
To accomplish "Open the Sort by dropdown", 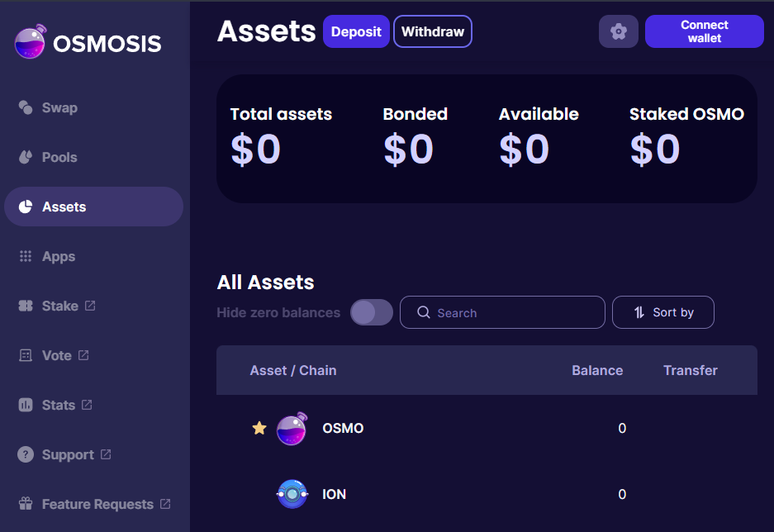I will click(x=662, y=312).
